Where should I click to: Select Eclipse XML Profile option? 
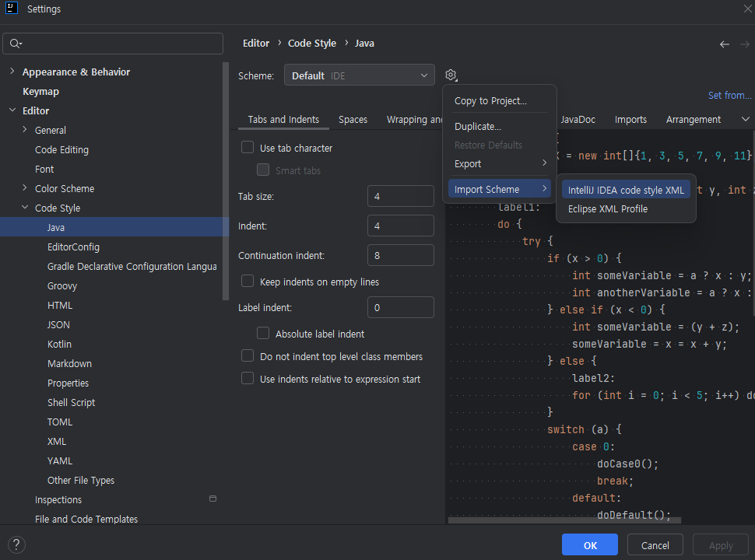tap(626, 208)
